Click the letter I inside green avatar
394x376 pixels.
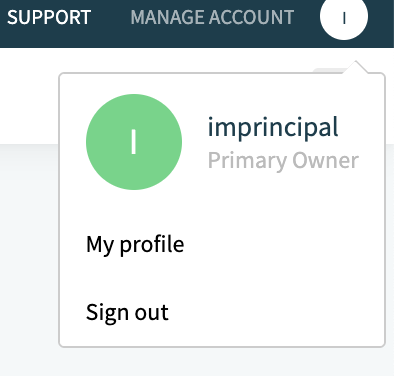pyautogui.click(x=134, y=142)
